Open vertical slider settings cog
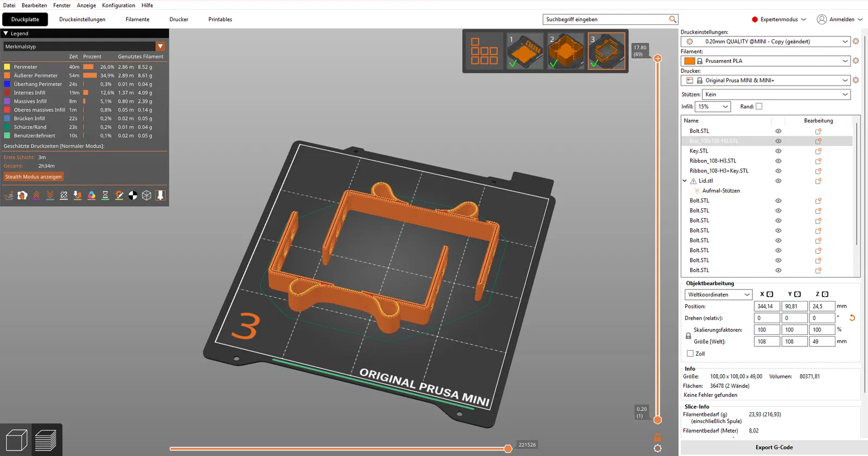 [658, 448]
